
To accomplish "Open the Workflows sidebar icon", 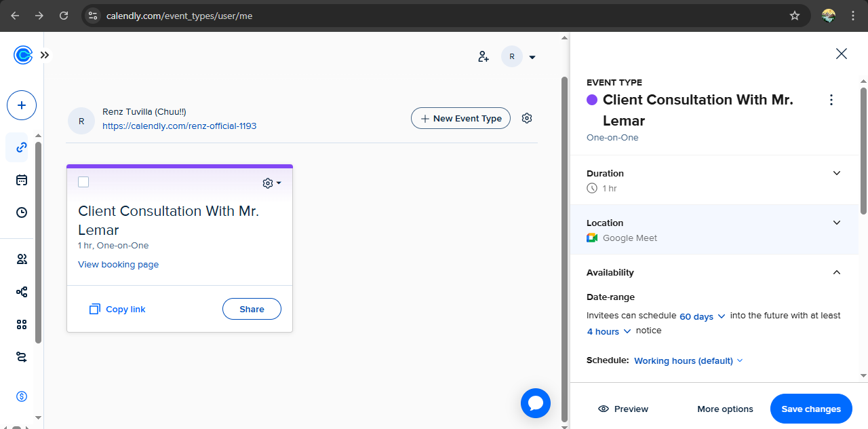I will pos(22,292).
